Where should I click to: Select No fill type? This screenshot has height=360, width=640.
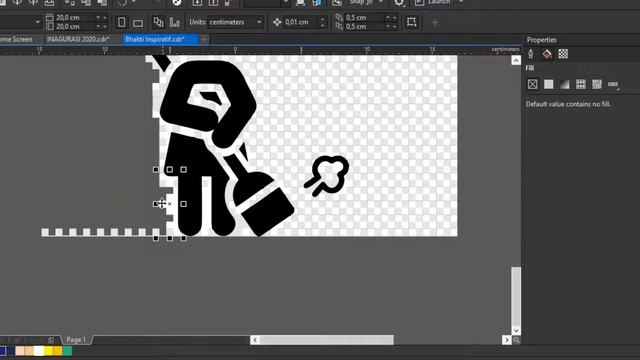[533, 84]
